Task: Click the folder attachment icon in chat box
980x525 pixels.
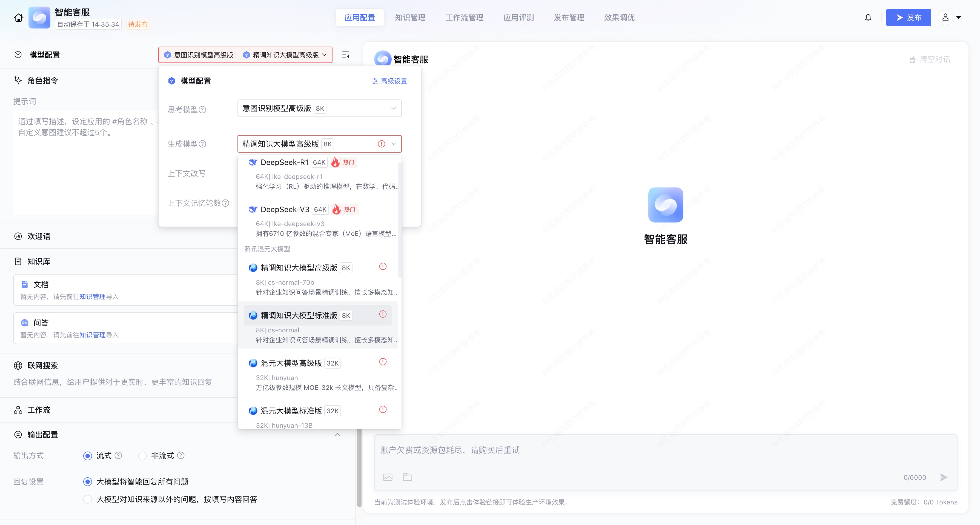Action: point(408,477)
